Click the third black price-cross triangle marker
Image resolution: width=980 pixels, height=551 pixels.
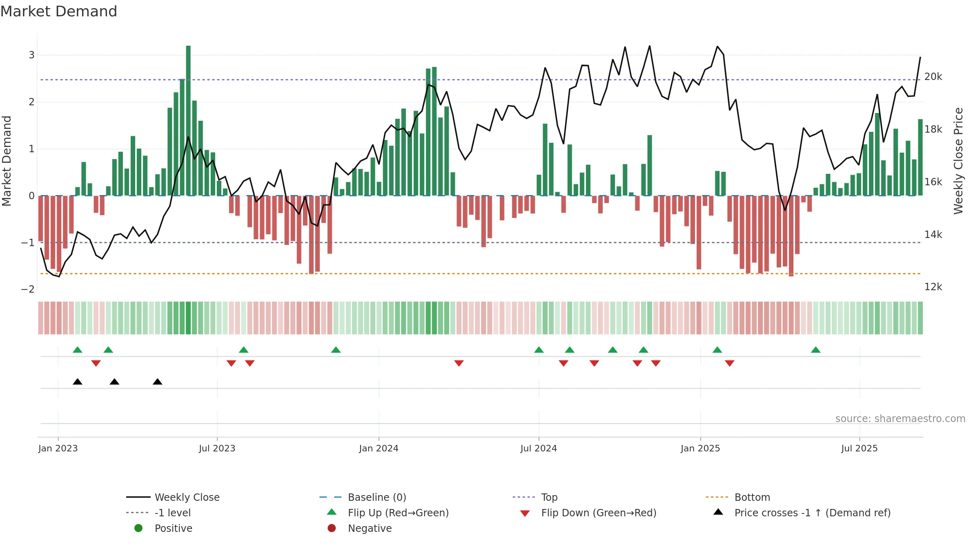coord(158,382)
